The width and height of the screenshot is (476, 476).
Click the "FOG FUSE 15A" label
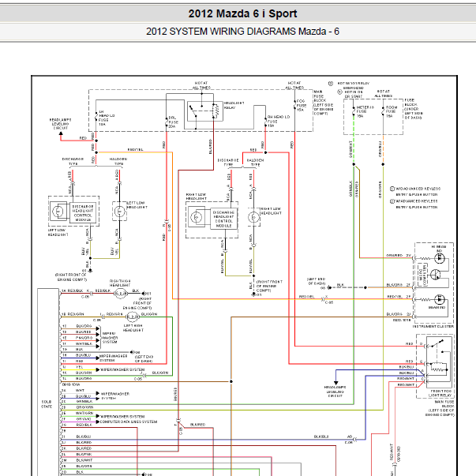coord(301,105)
